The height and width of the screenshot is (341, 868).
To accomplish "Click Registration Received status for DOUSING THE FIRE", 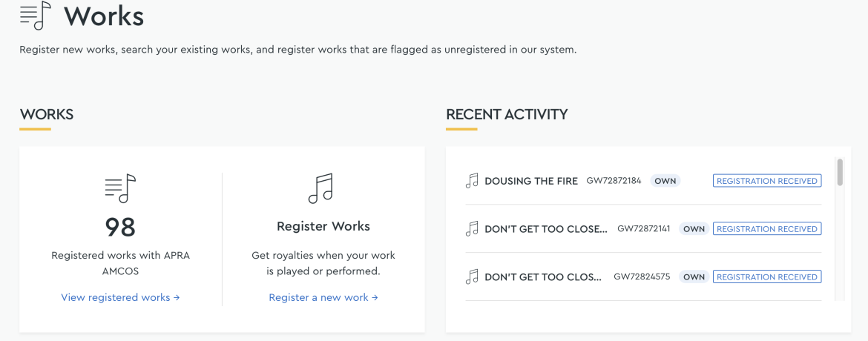I will coord(766,181).
